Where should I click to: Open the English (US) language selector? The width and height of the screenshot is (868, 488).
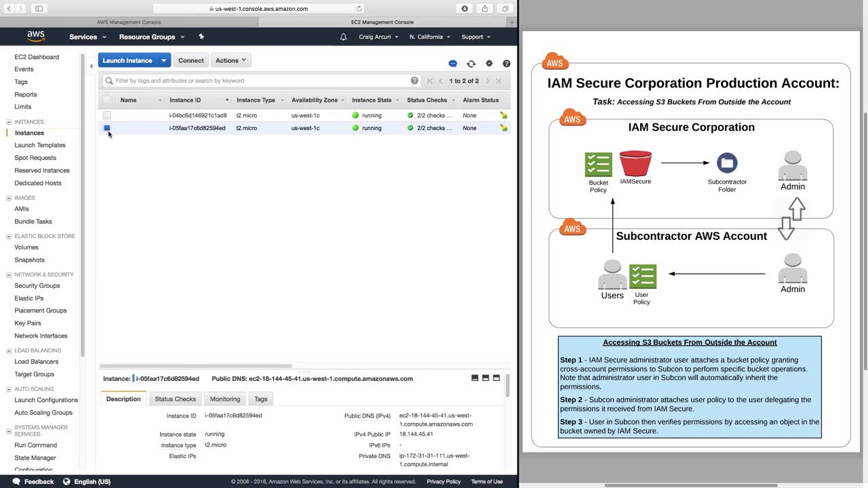pos(87,482)
